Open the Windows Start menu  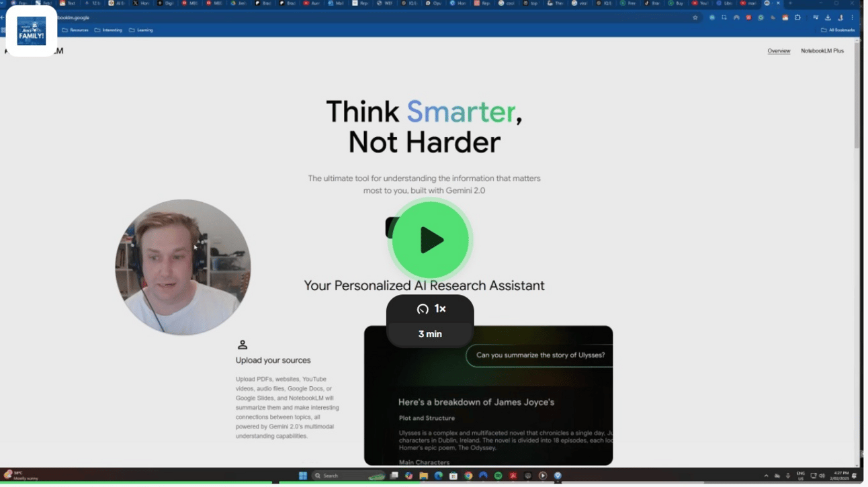point(303,476)
